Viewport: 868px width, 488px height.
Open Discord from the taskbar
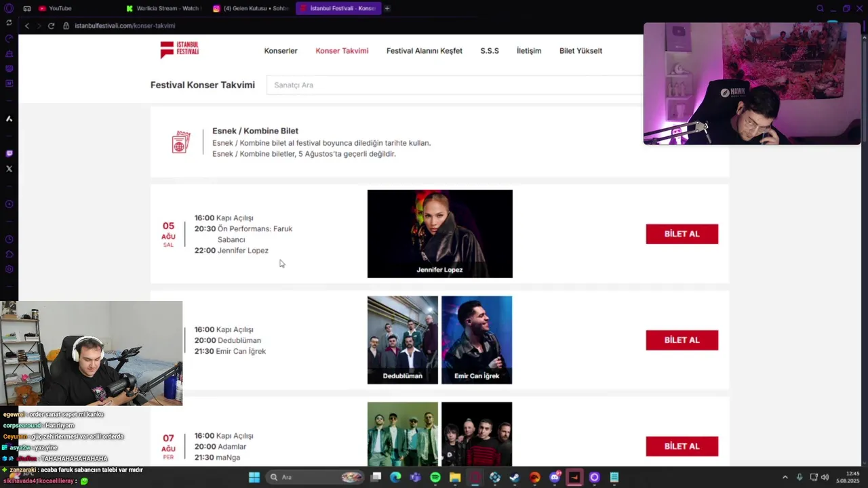pos(555,477)
